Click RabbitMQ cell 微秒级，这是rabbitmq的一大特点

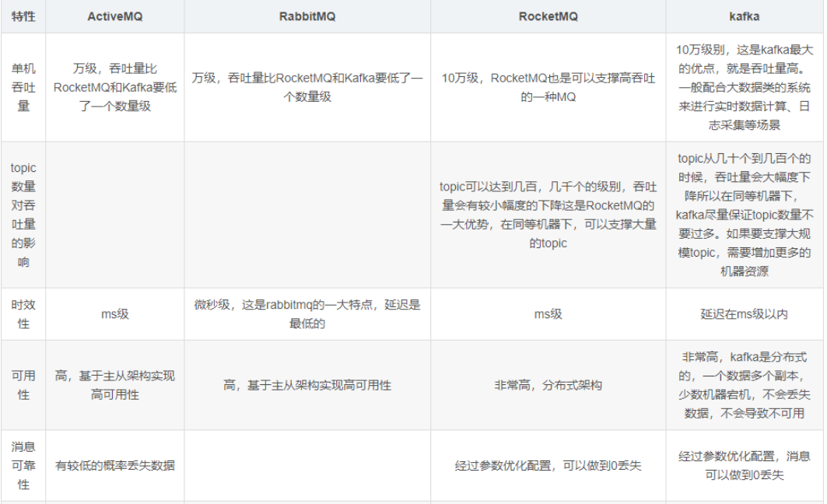[x=307, y=313]
